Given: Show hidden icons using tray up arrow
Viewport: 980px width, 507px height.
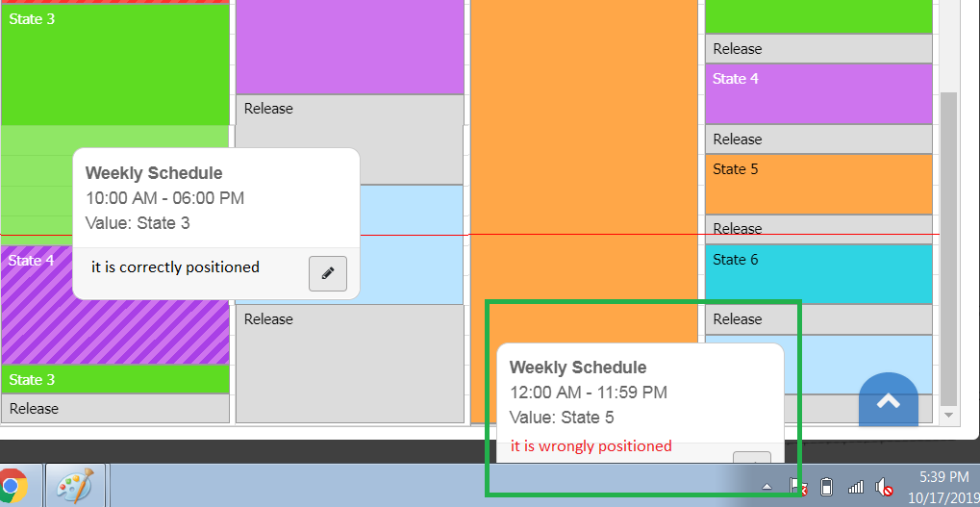Looking at the screenshot, I should click(766, 487).
